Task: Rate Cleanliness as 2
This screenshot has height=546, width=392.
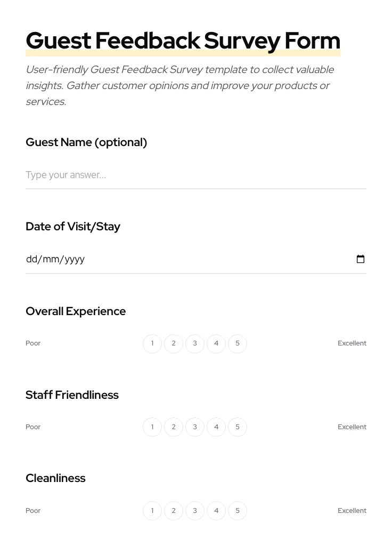Action: [x=174, y=510]
